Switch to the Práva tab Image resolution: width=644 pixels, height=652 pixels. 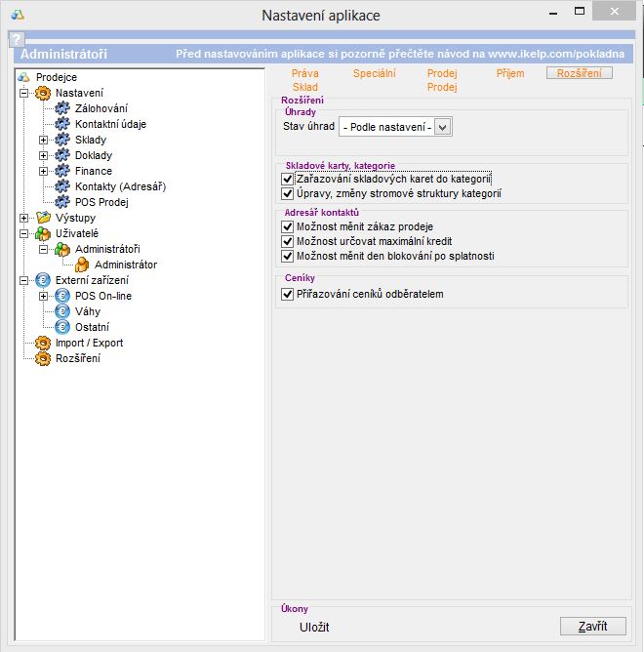(305, 73)
